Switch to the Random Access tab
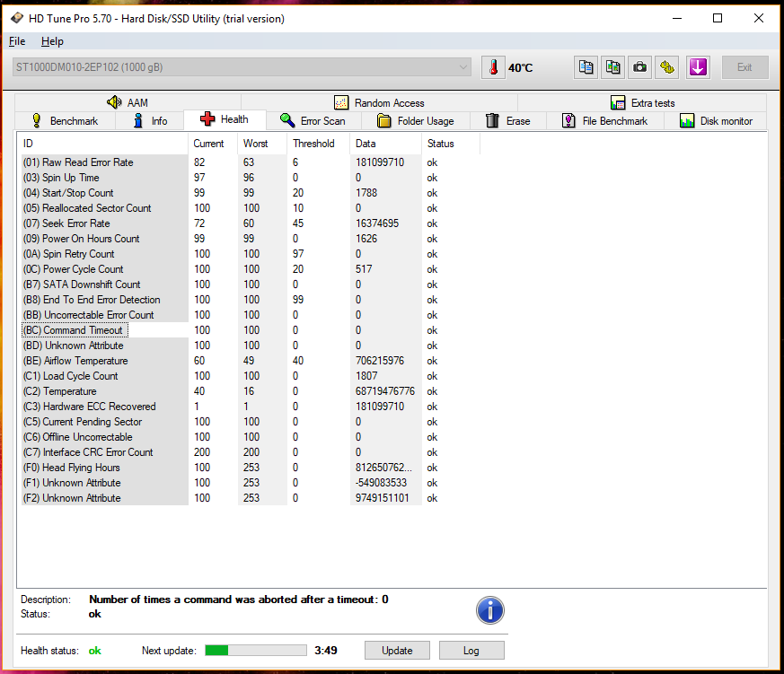The height and width of the screenshot is (674, 784). point(380,103)
